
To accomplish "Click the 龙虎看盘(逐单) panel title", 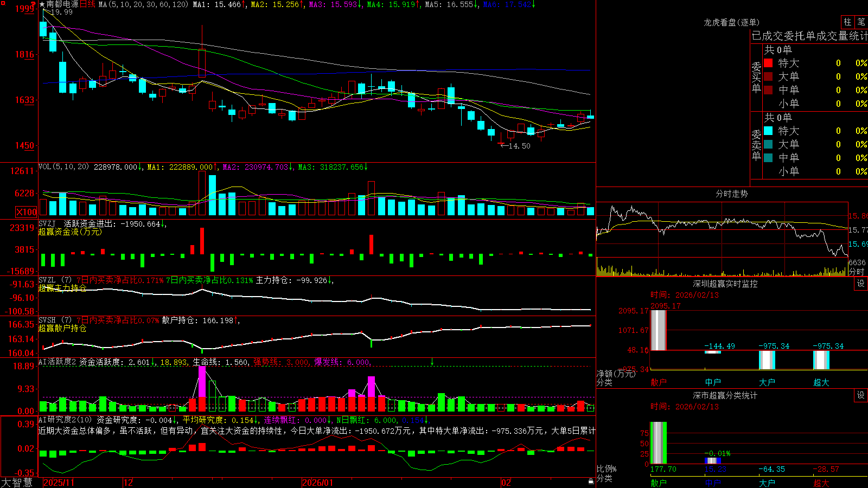I will (731, 22).
